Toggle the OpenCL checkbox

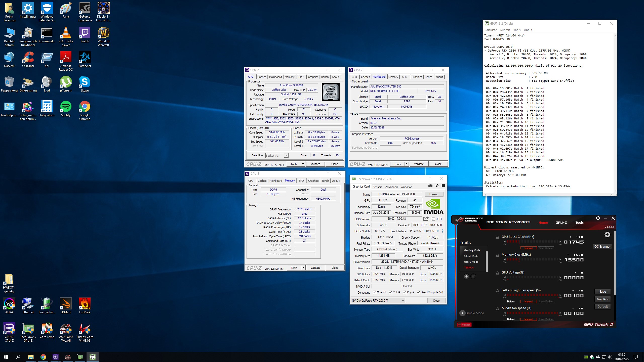point(375,292)
